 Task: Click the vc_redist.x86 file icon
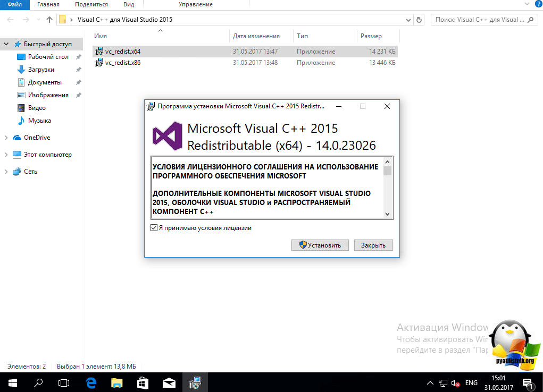[x=99, y=63]
